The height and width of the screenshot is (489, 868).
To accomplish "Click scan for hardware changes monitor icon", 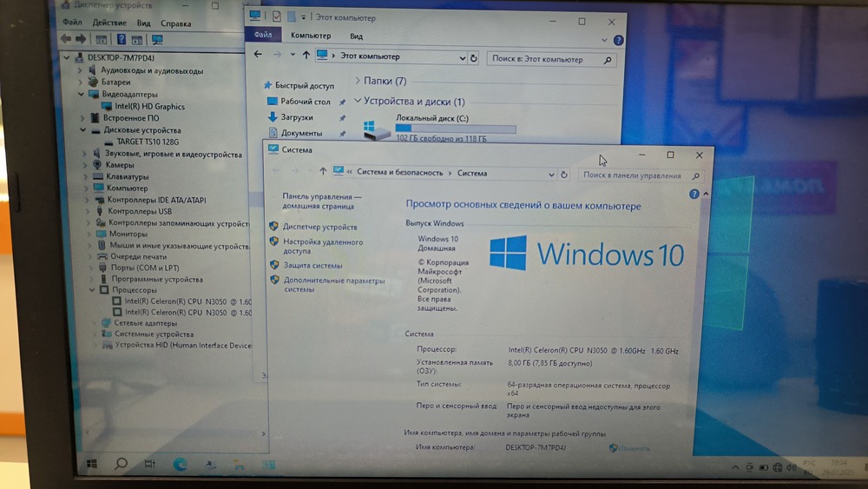I will [x=157, y=40].
